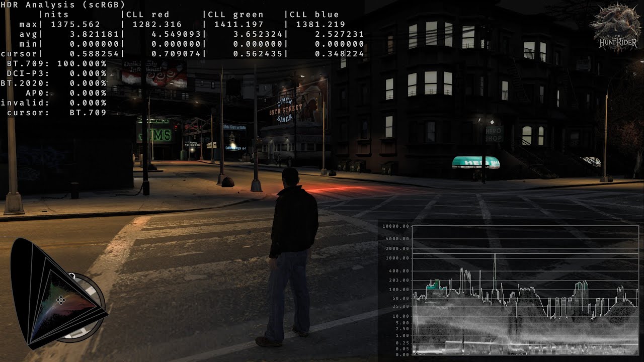This screenshot has width=644, height=362.
Task: Click the player character standing in the street
Action: (x=289, y=256)
